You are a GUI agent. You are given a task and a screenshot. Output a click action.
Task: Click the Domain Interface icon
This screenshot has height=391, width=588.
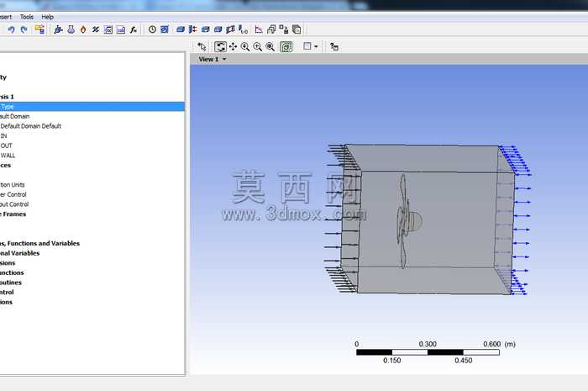[x=231, y=29]
